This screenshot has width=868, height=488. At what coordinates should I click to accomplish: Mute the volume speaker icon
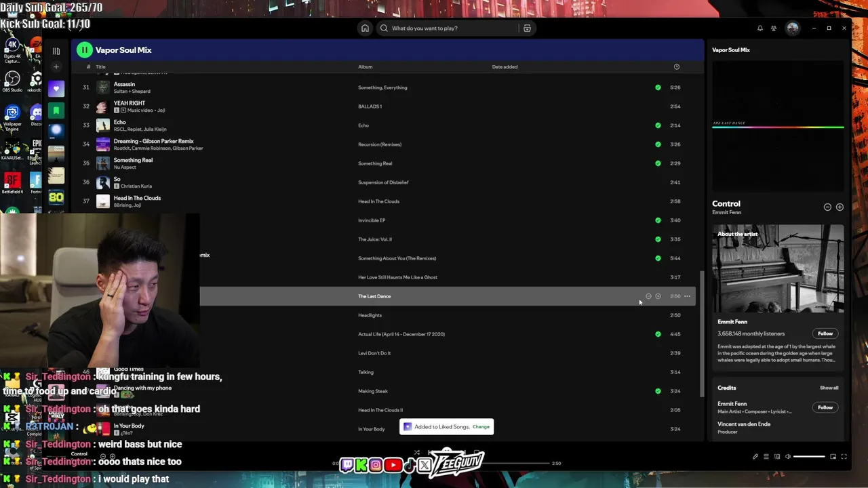(x=788, y=457)
